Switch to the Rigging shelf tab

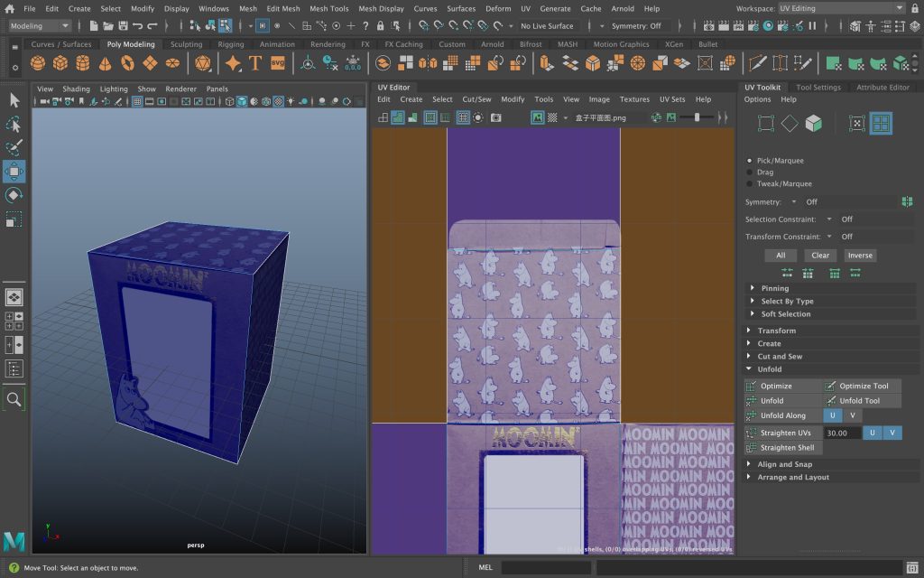pyautogui.click(x=230, y=44)
